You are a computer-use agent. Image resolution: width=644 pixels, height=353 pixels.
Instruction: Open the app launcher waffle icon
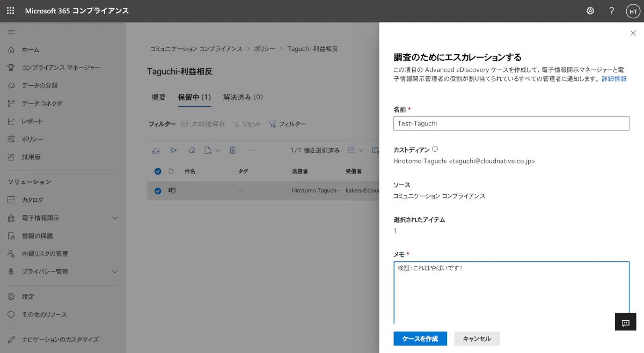pyautogui.click(x=11, y=11)
